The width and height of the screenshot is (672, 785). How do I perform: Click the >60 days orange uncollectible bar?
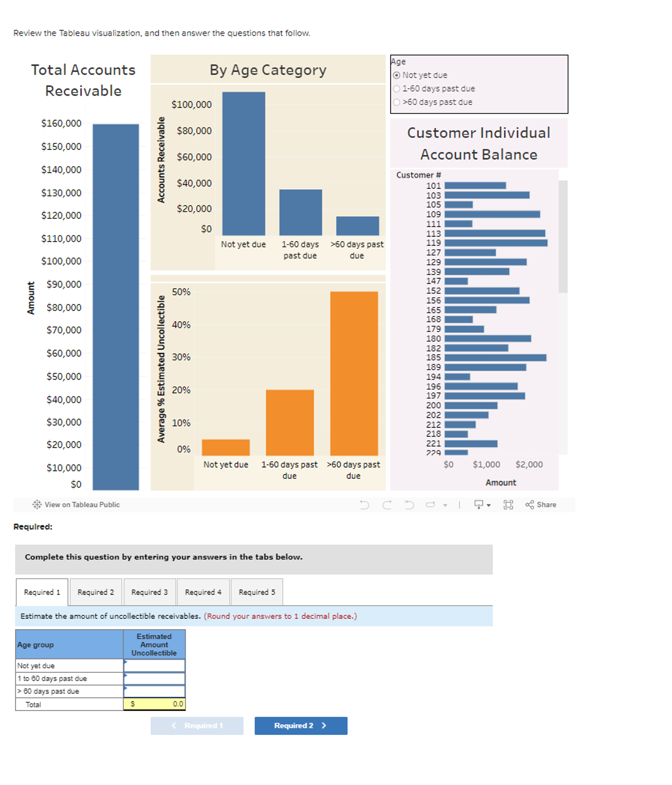click(354, 373)
